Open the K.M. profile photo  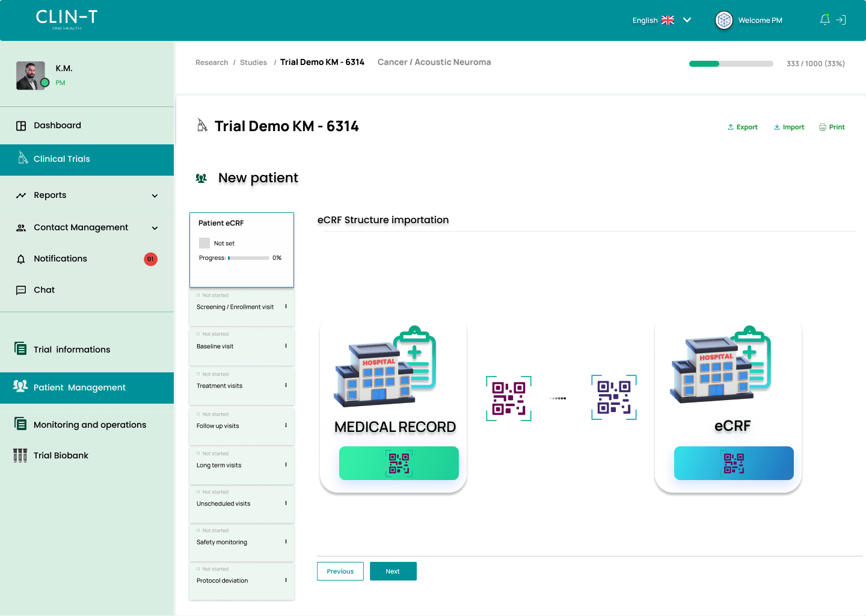[x=31, y=76]
